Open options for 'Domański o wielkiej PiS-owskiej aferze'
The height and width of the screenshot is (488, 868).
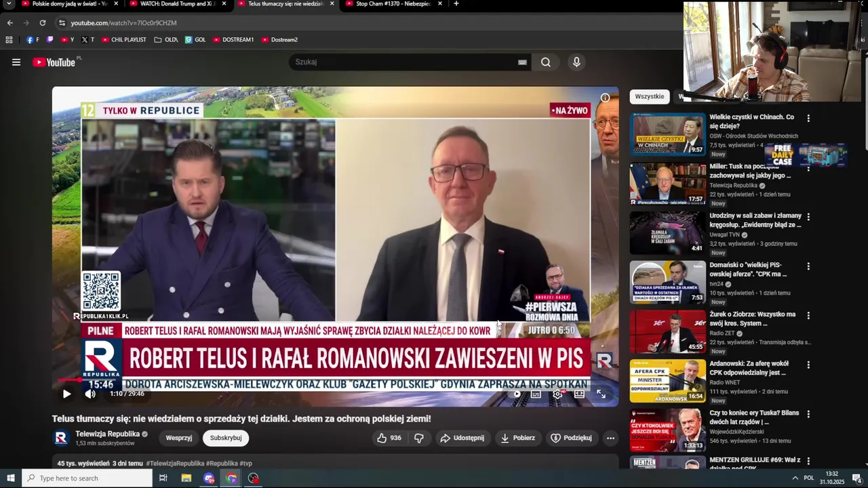tap(808, 266)
